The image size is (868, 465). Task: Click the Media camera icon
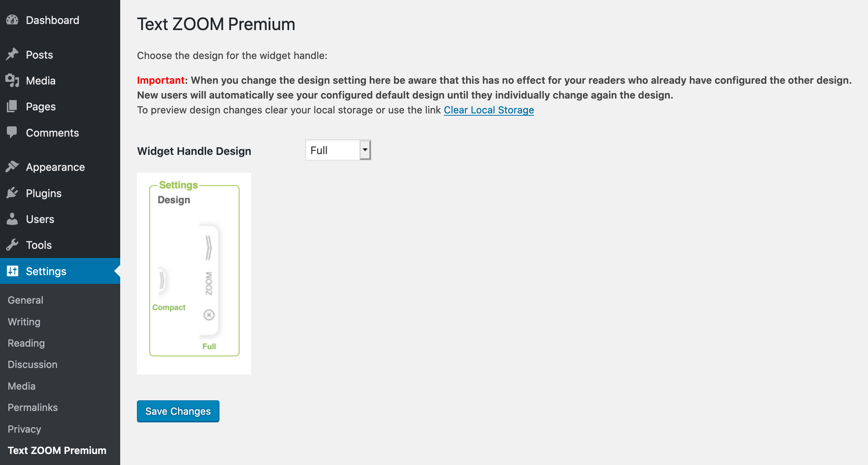point(12,80)
